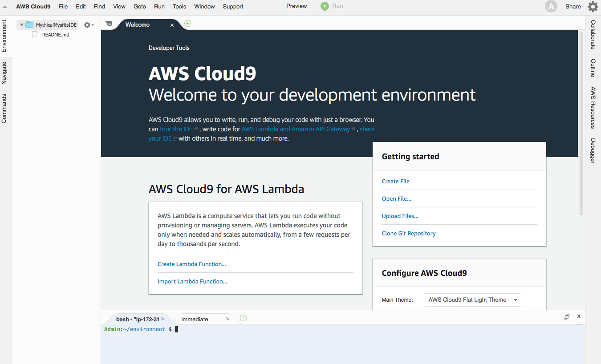Maximize the terminal panel icon
The image size is (601, 364).
pyautogui.click(x=567, y=317)
